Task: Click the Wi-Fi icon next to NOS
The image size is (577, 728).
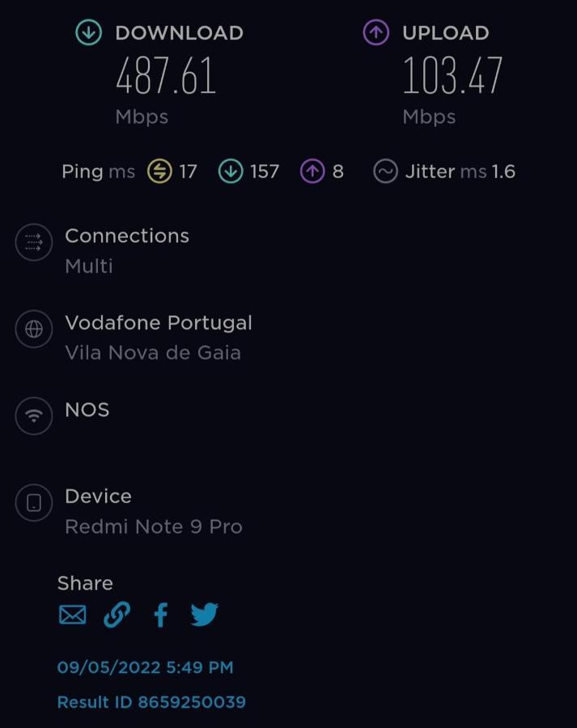Action: 34,416
